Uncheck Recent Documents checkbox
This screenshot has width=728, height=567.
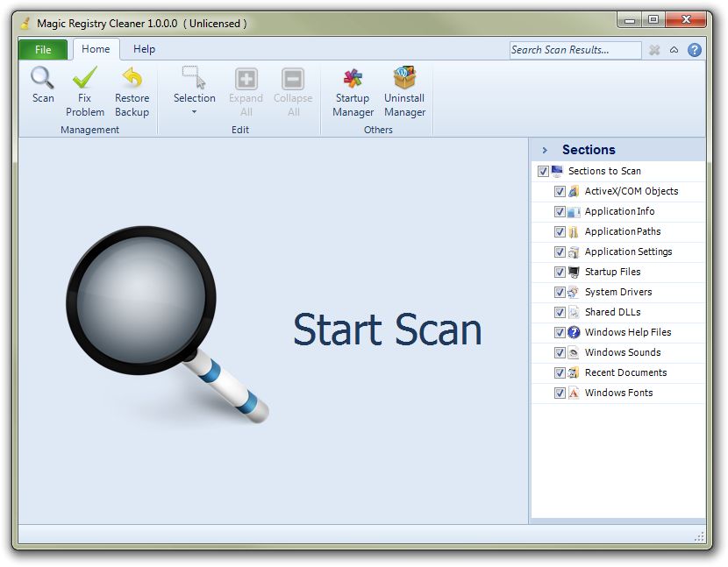coord(560,372)
